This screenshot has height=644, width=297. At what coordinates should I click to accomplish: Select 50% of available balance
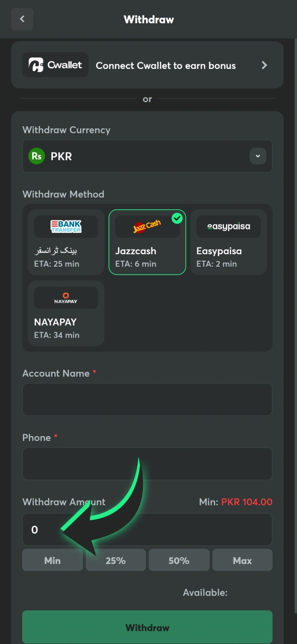tap(179, 560)
